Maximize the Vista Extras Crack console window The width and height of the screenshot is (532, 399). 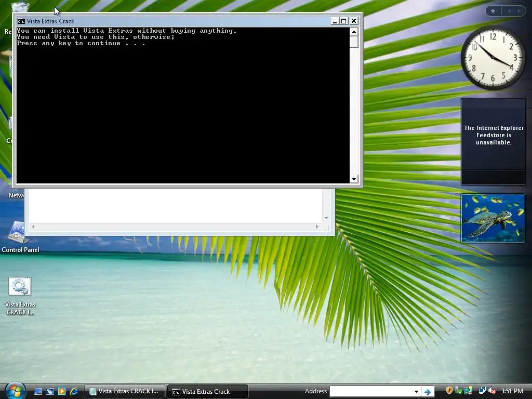pos(344,21)
